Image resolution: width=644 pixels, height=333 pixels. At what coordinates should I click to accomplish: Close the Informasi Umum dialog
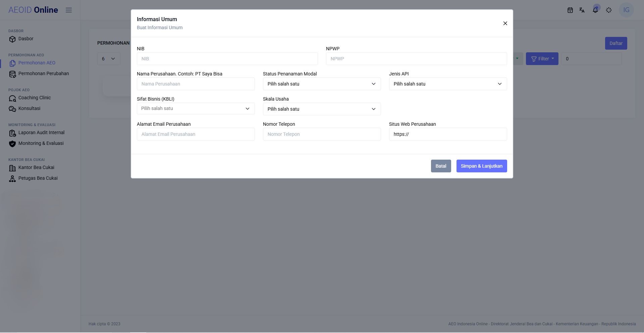click(505, 23)
